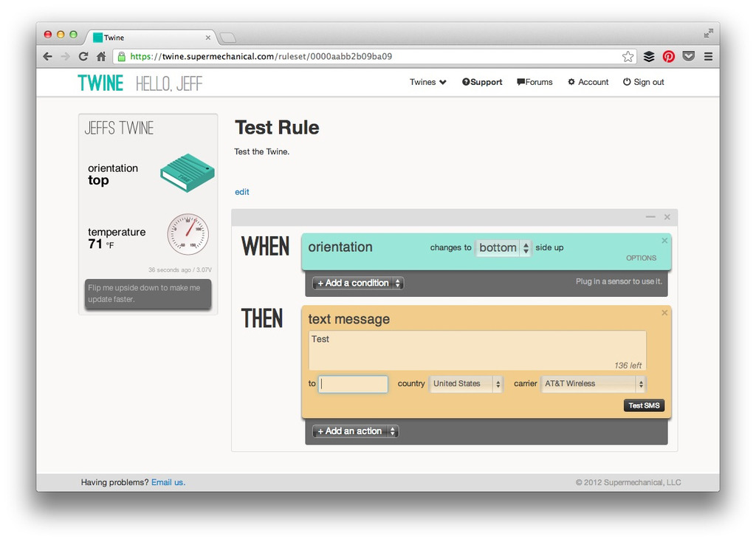
Task: Click the Pocket extension icon
Action: (x=688, y=57)
